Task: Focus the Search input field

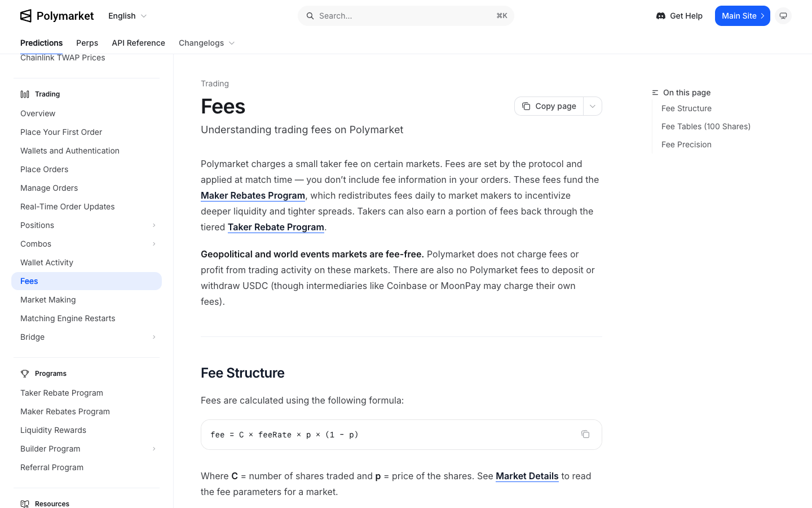Action: [406, 16]
